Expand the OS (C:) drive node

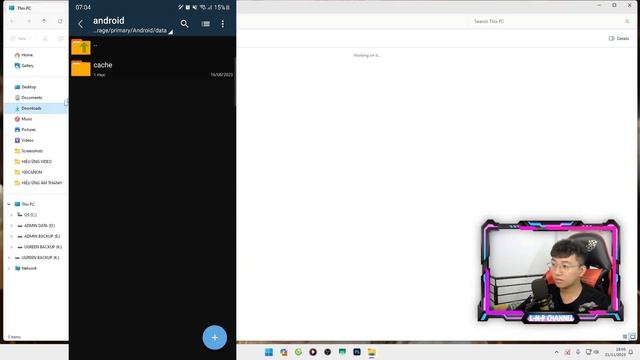[x=11, y=215]
